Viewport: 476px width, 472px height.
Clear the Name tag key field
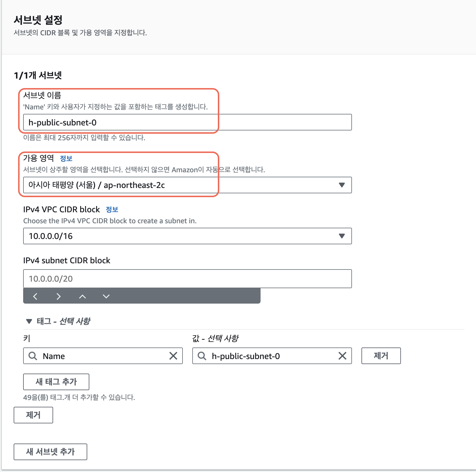pos(173,356)
